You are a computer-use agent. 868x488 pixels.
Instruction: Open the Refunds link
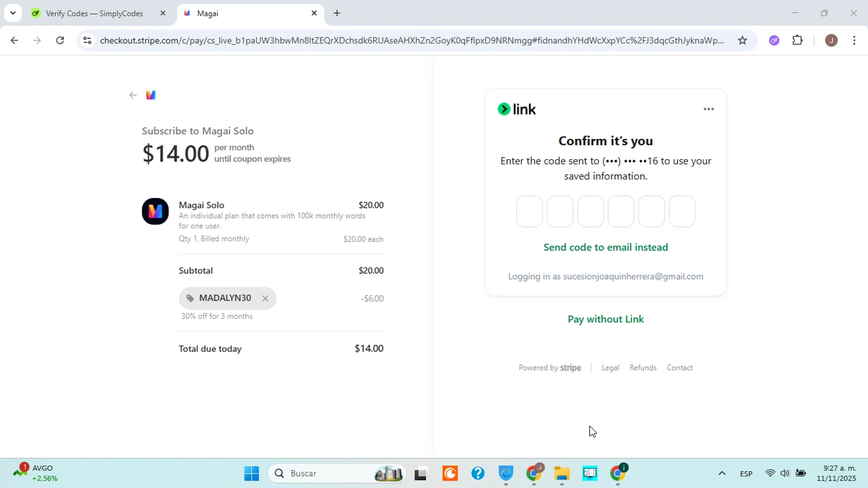coord(643,368)
